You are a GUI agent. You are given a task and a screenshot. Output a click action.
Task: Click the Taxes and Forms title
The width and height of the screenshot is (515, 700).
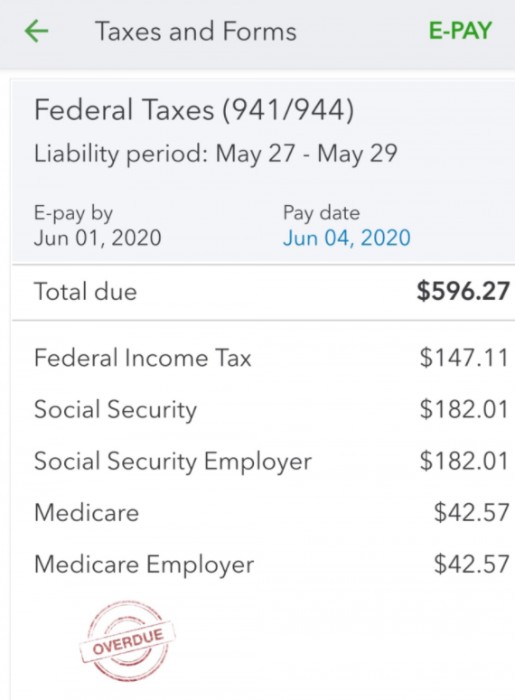[x=196, y=32]
